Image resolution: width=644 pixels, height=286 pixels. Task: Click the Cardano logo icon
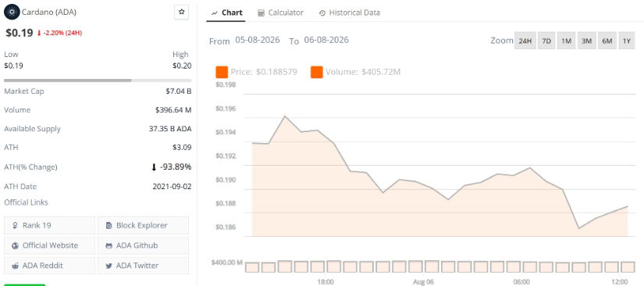click(12, 12)
